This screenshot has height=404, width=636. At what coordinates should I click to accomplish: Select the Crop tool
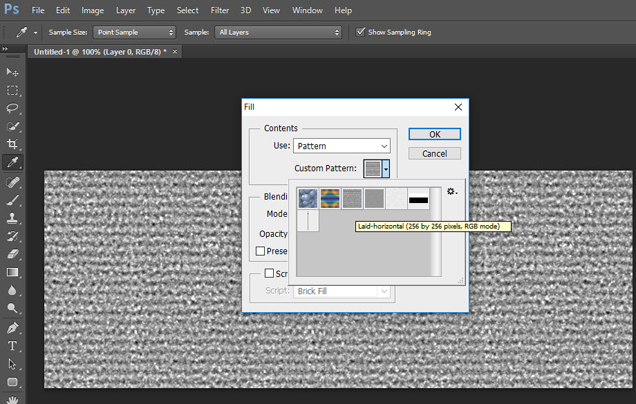point(13,145)
